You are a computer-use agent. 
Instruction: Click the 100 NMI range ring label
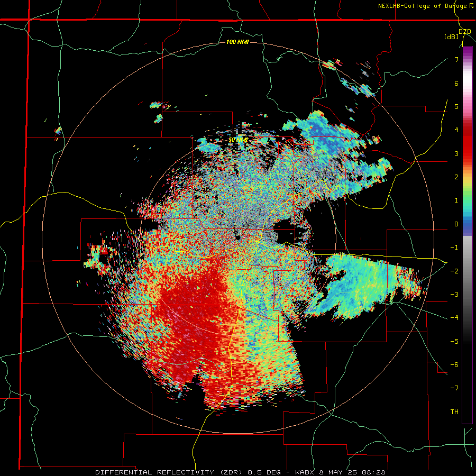[237, 42]
